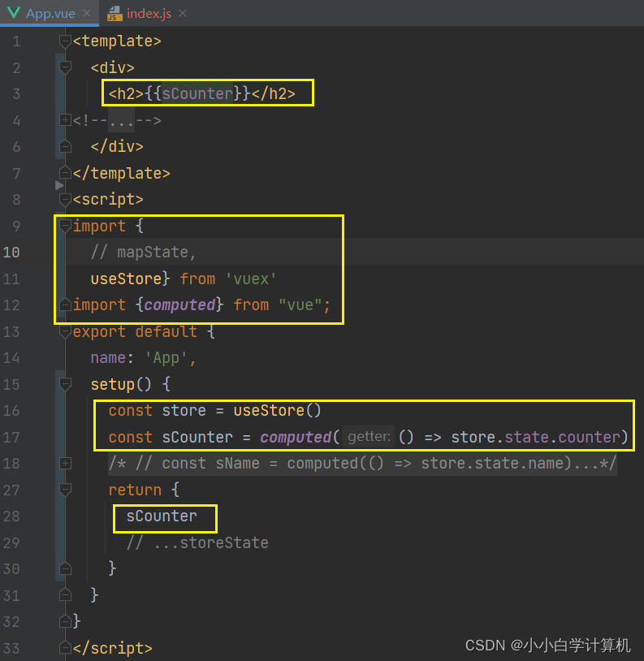Close the App.vue tab
Screen dimensions: 644x661
87,13
